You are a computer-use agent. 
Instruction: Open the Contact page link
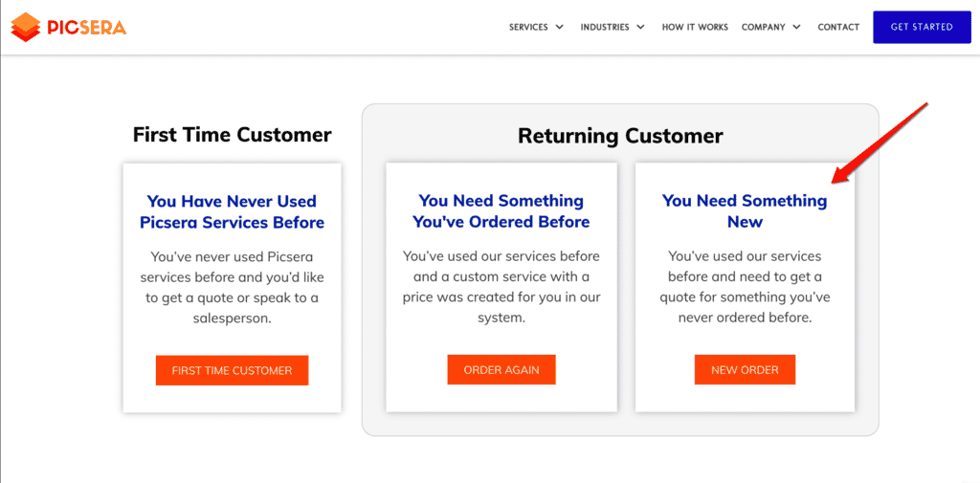(838, 27)
